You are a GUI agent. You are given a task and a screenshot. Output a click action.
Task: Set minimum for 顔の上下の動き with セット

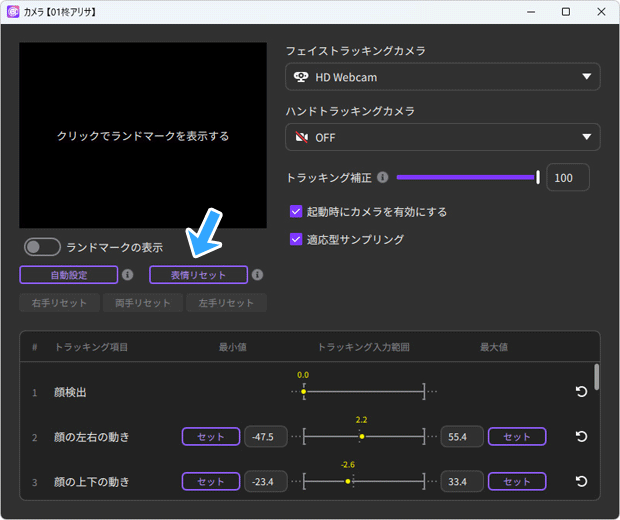(211, 482)
